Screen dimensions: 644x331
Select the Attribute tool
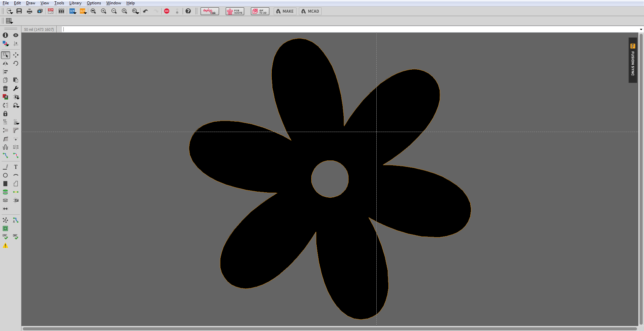tap(16, 200)
